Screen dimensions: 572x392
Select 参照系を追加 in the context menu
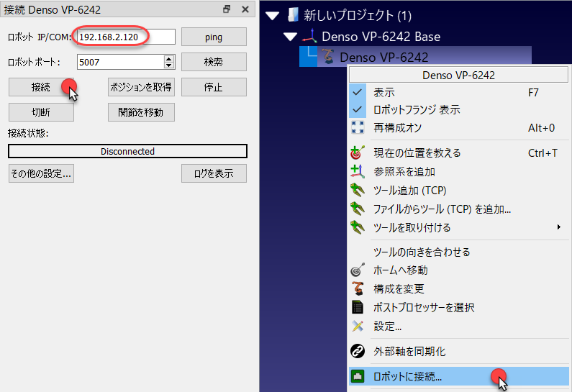tap(459, 171)
